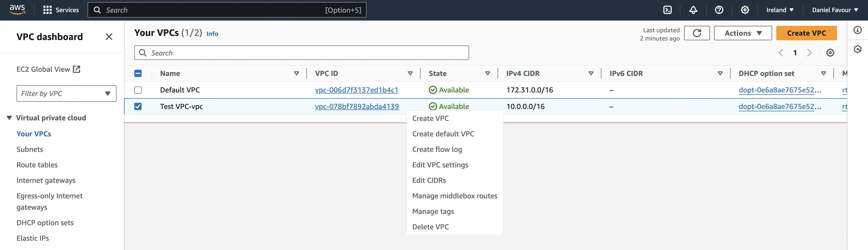Open the info panel icon on right edge
The width and height of the screenshot is (868, 250).
click(x=857, y=30)
